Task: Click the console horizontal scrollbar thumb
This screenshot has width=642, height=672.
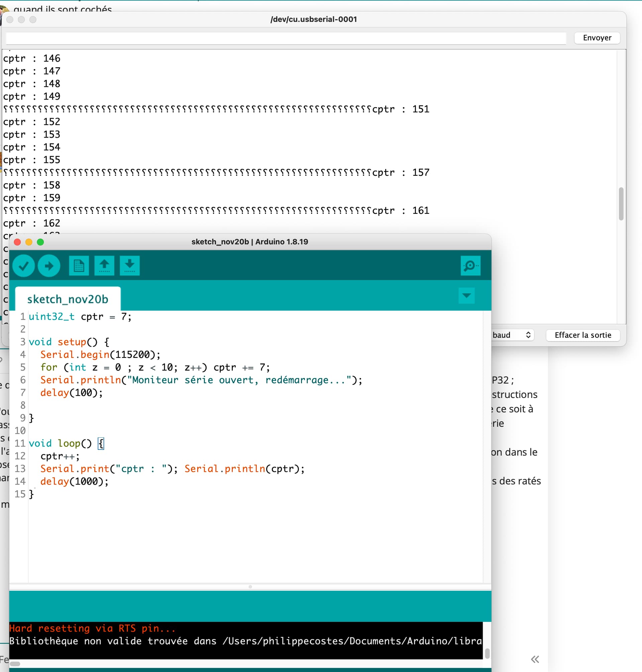Action: click(x=15, y=664)
